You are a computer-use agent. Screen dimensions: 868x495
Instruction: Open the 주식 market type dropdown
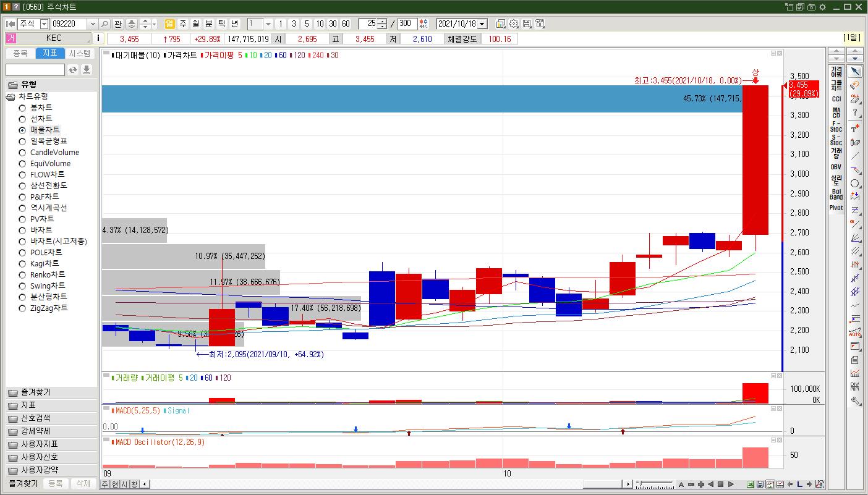click(44, 24)
